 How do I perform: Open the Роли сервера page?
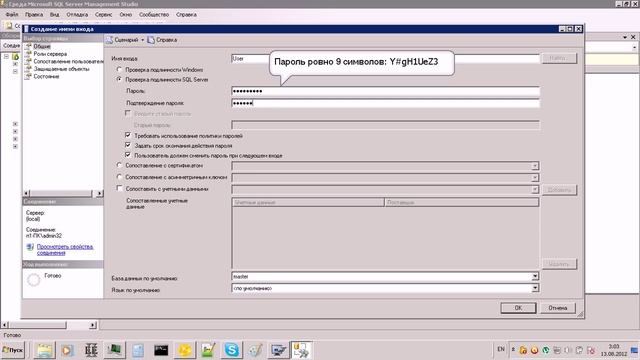[50, 54]
